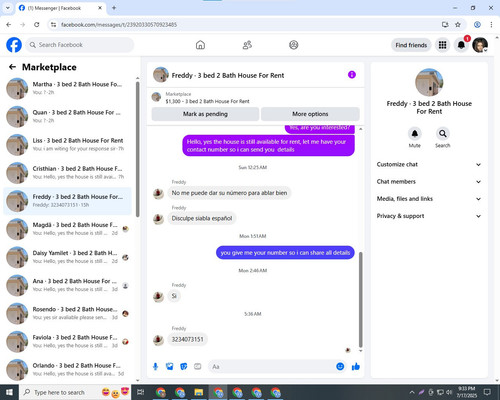
Task: Select the Freddy conversation in the list
Action: [x=68, y=201]
